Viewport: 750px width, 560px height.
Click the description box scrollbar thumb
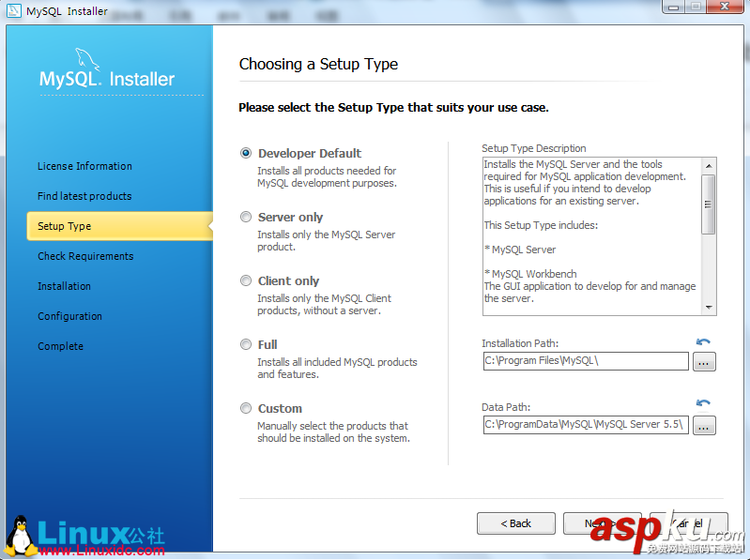click(709, 204)
